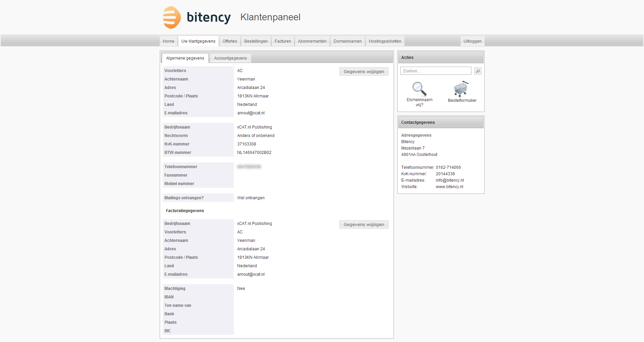This screenshot has width=644, height=342.
Task: Open the Abonnementen section
Action: 312,41
